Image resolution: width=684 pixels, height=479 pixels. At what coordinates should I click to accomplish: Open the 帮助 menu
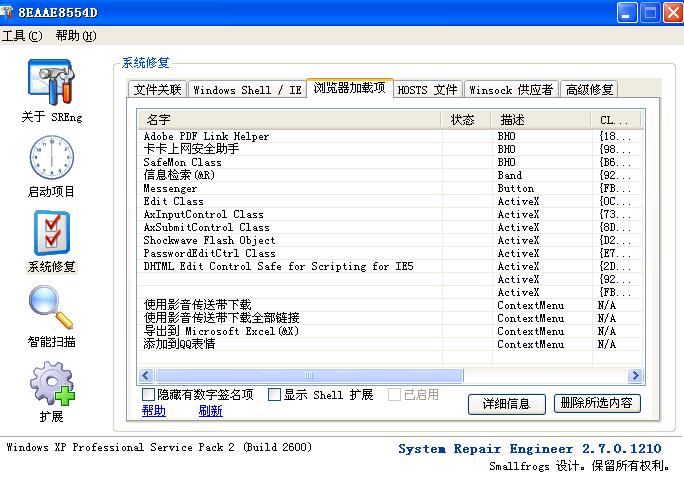click(x=76, y=35)
